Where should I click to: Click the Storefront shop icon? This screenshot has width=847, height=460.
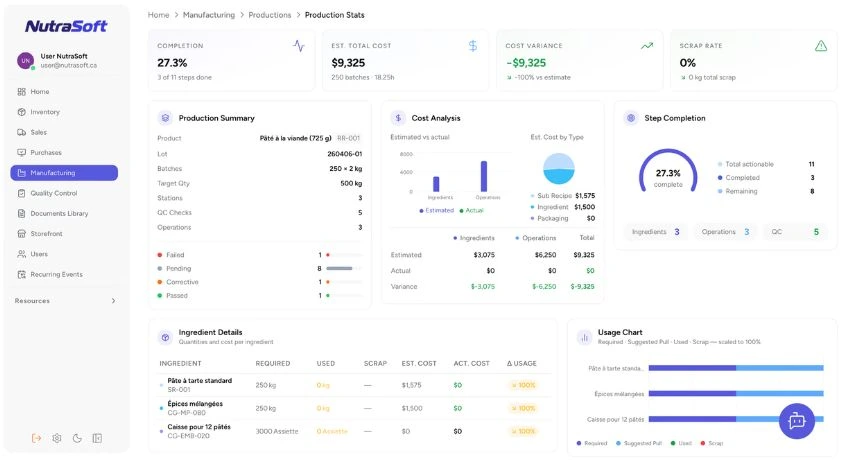coord(22,234)
